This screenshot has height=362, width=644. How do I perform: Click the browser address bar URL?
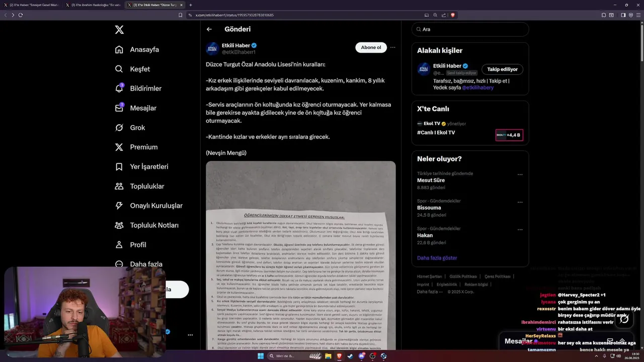[x=234, y=15]
